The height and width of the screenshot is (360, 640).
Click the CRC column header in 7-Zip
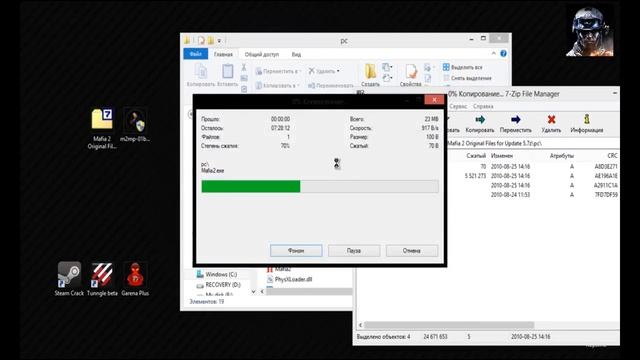(x=612, y=156)
